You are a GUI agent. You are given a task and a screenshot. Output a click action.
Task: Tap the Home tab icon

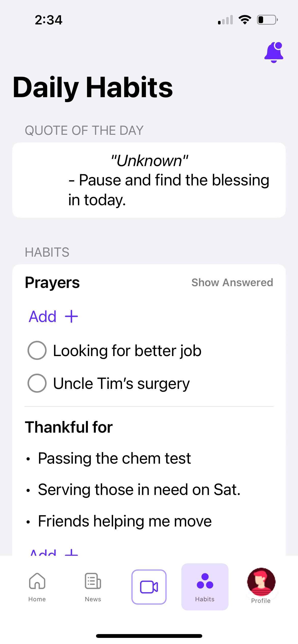37,581
